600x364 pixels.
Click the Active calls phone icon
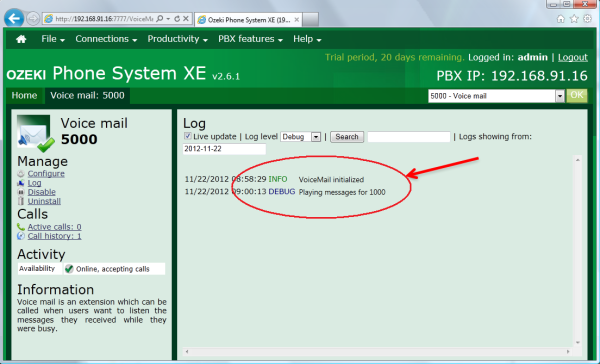pyautogui.click(x=21, y=227)
